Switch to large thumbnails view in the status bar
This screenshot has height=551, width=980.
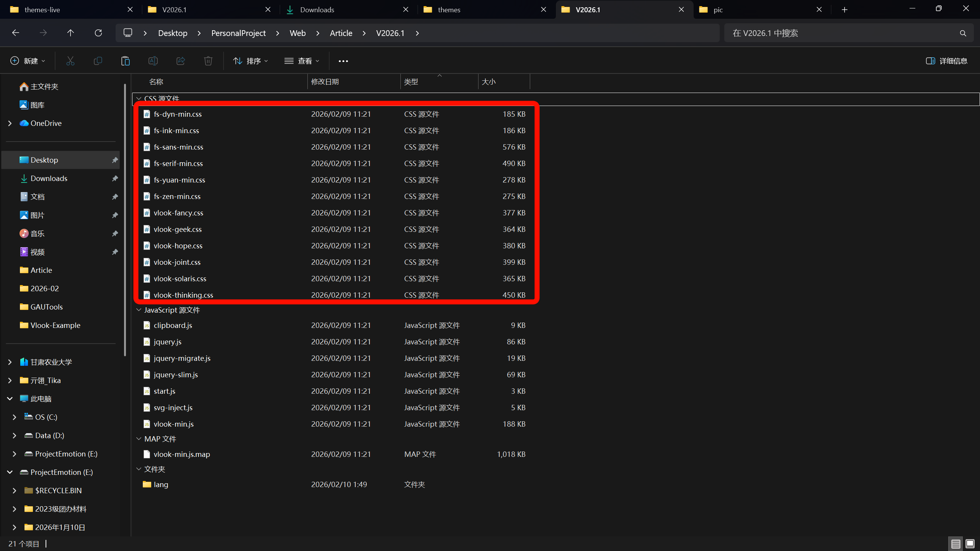point(970,543)
